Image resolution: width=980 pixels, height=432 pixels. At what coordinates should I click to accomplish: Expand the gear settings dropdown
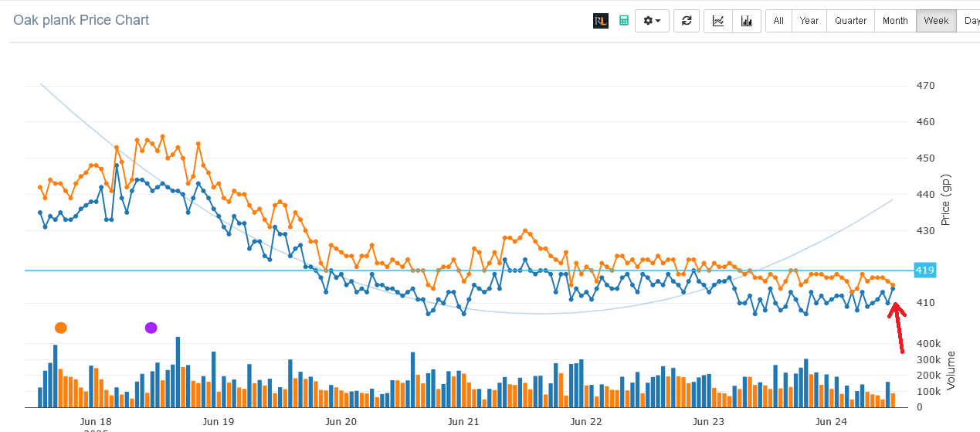tap(652, 21)
